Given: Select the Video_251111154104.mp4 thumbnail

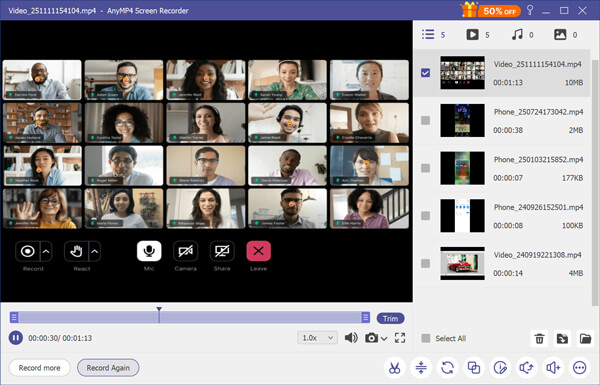Looking at the screenshot, I should point(462,73).
